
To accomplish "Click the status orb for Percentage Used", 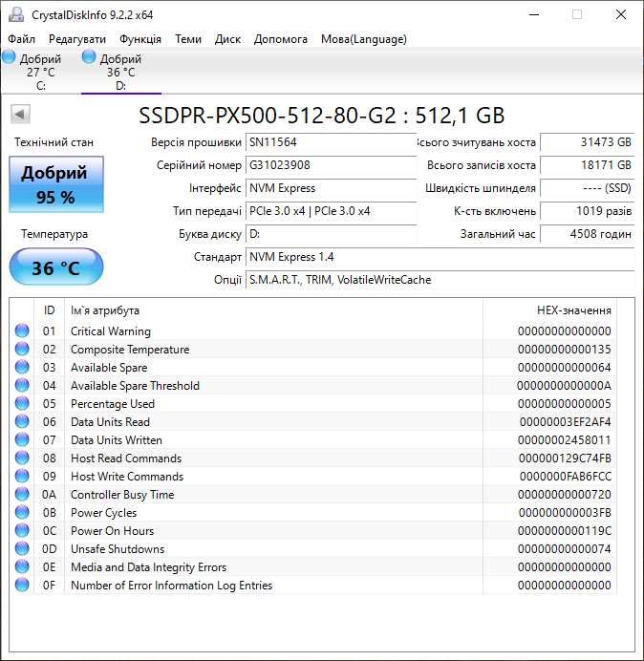I will [x=22, y=403].
